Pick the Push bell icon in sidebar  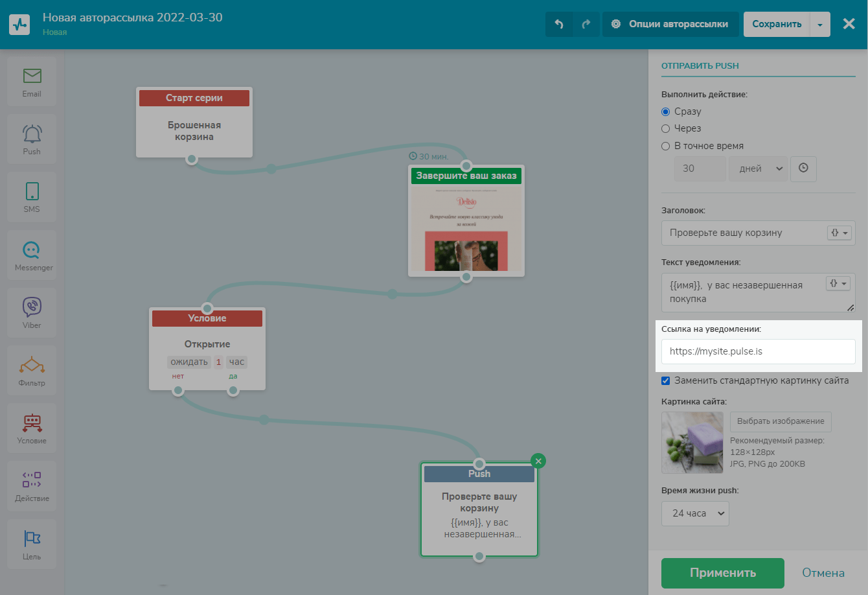[x=32, y=134]
